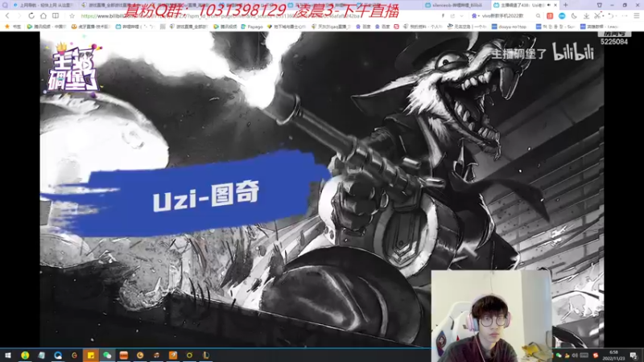Open the red extension icon in toolbar

click(550, 16)
